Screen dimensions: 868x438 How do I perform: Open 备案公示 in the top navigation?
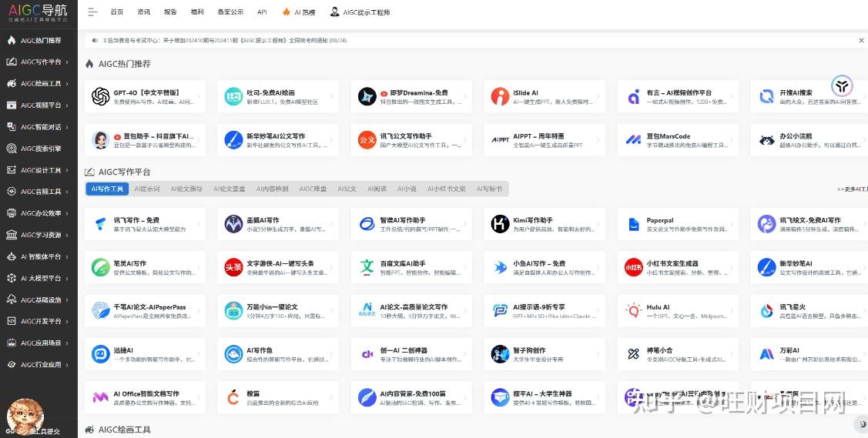pyautogui.click(x=230, y=12)
